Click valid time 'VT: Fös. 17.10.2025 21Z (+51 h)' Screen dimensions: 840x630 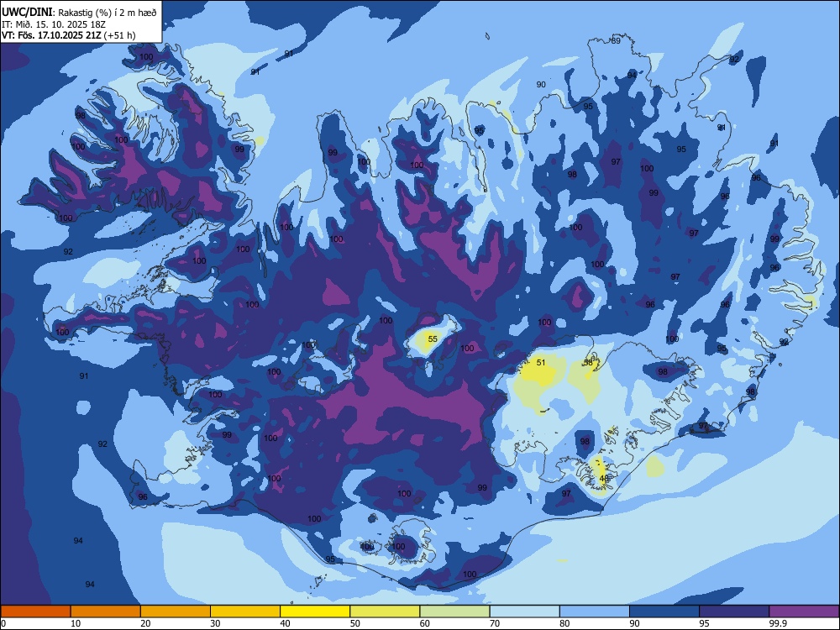[69, 35]
